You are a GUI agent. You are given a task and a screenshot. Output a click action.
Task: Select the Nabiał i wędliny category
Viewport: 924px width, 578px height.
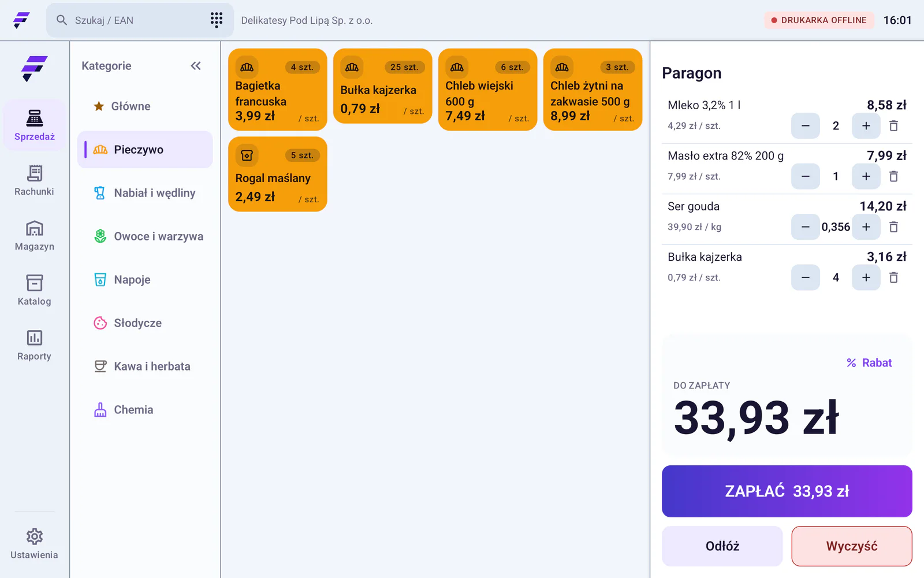click(x=145, y=193)
